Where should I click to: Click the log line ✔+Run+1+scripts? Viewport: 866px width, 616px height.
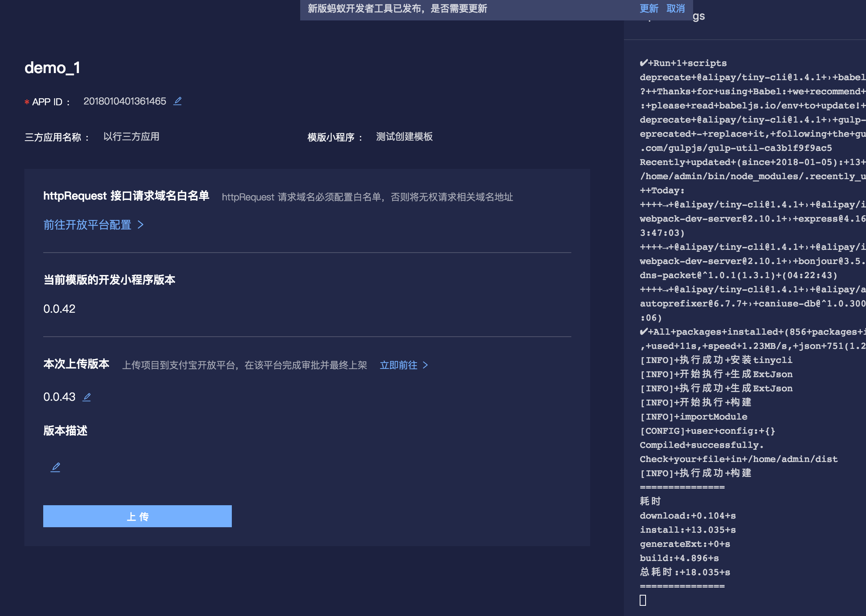(x=683, y=63)
